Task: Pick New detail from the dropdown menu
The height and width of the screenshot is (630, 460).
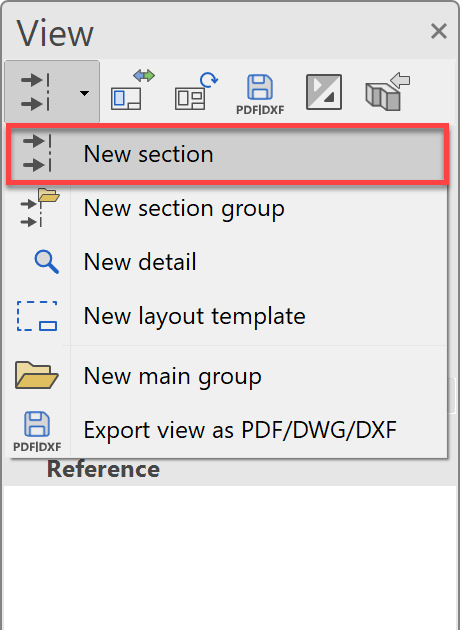Action: click(x=227, y=262)
